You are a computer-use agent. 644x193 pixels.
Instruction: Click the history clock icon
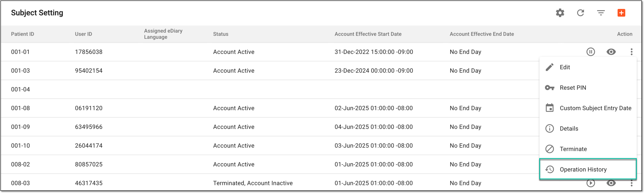pyautogui.click(x=549, y=169)
